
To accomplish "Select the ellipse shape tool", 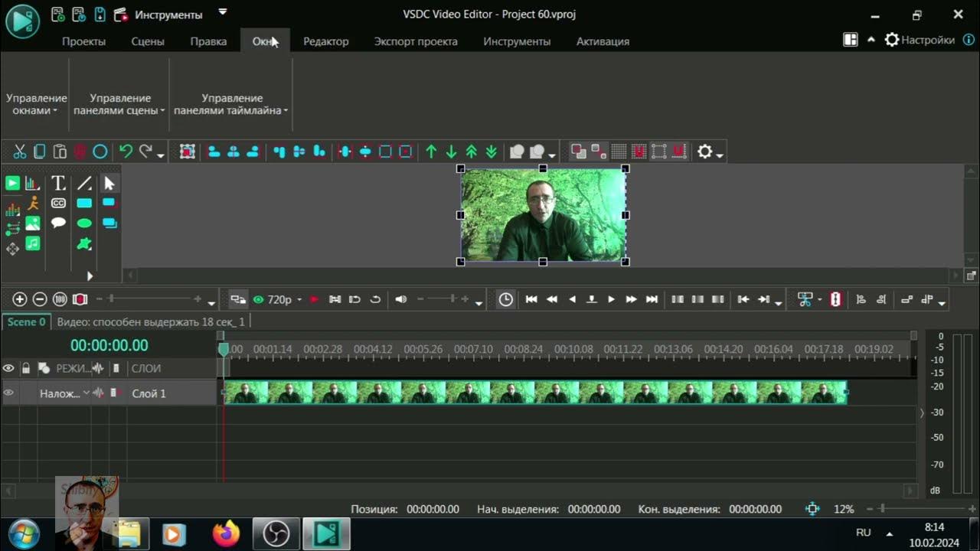I will pos(84,223).
